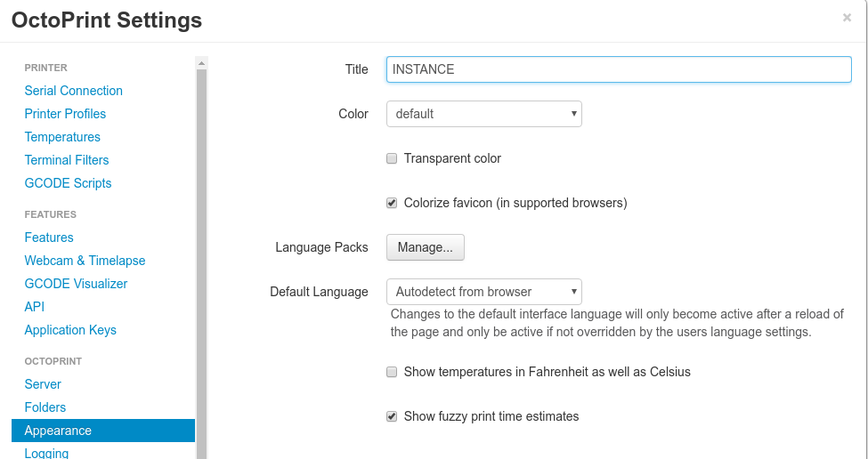Open Webcam & Timelapse settings
The height and width of the screenshot is (459, 868).
click(85, 261)
